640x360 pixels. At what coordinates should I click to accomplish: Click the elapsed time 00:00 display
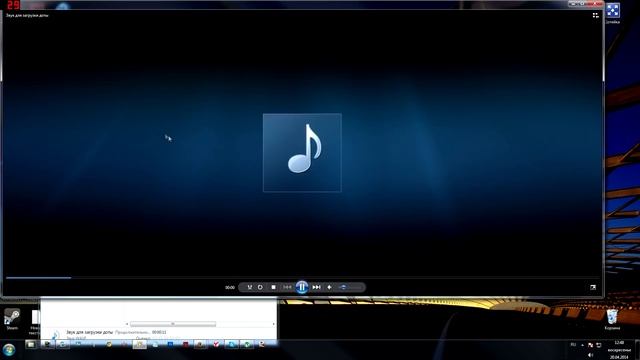[x=230, y=287]
